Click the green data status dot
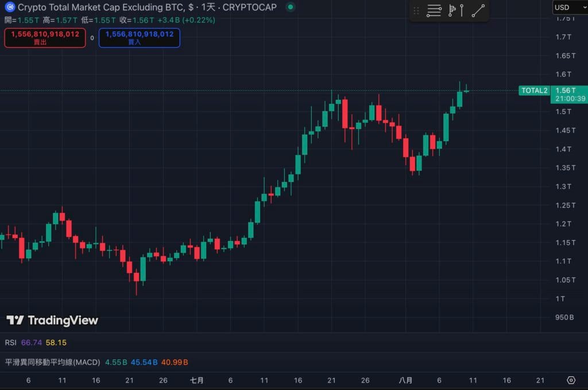Viewport: 588px width, 390px height. coord(290,7)
